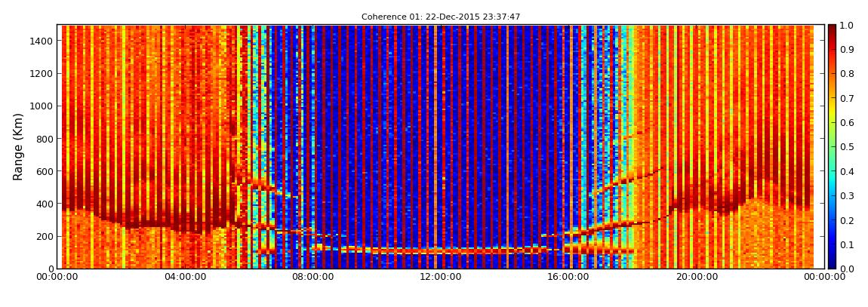Click the 800 range tick label
The height and width of the screenshot is (307, 868).
45,139
